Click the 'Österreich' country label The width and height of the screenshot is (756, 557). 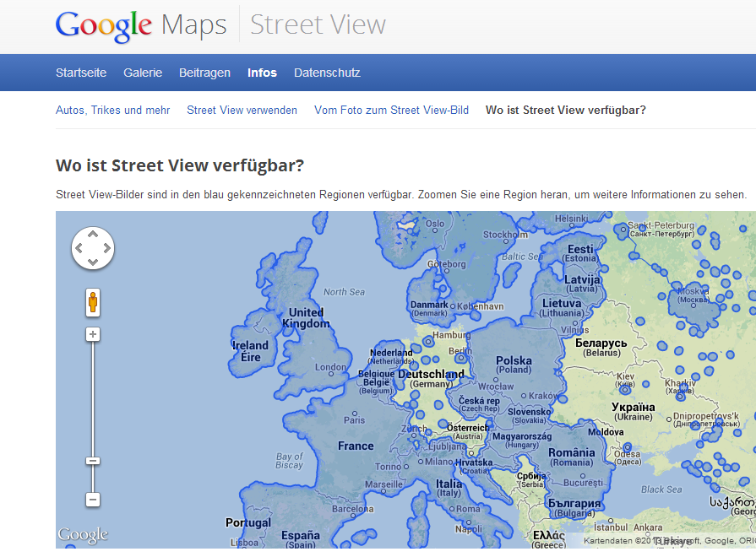468,428
